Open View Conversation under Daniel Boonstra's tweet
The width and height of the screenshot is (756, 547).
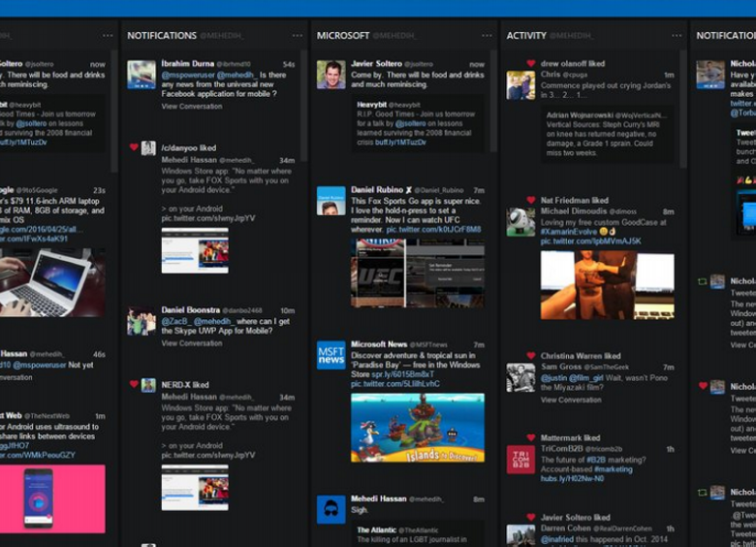[x=192, y=343]
